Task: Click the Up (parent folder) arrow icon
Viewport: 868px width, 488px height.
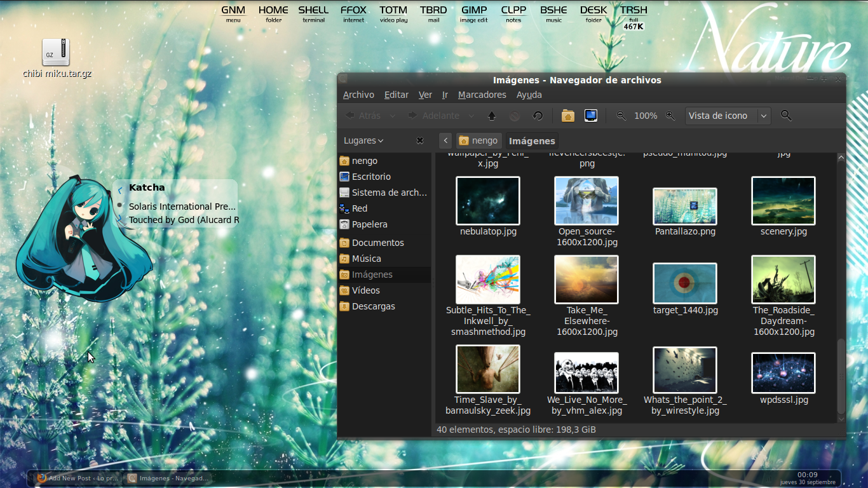Action: (492, 116)
